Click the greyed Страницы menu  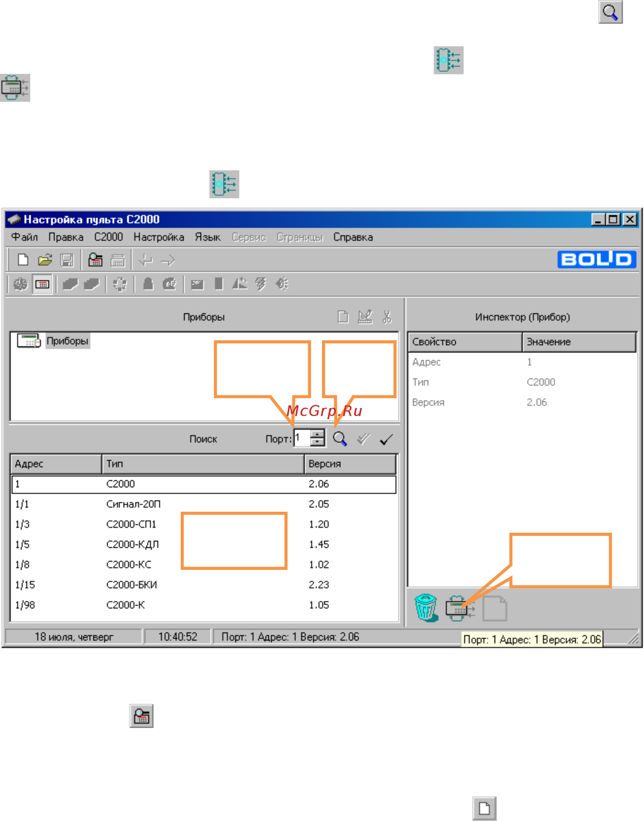point(300,237)
